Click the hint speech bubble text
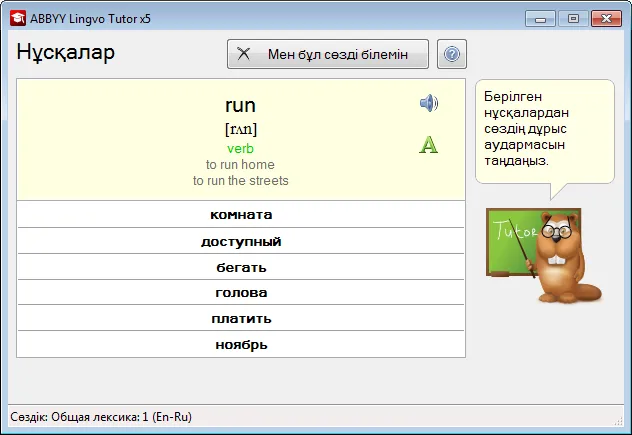Viewport: 632px width, 435px height. (526, 129)
